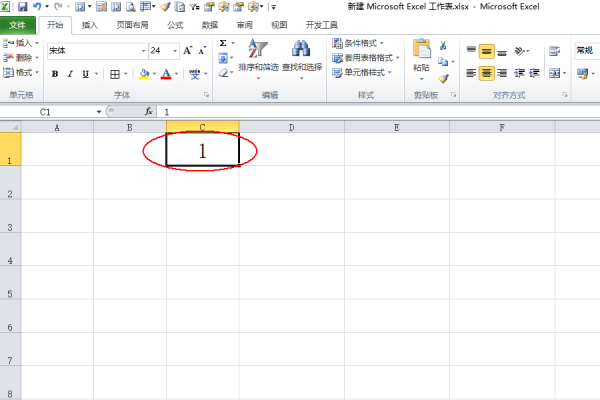Select column D header
Viewport: 600px width, 400px height.
[x=292, y=127]
